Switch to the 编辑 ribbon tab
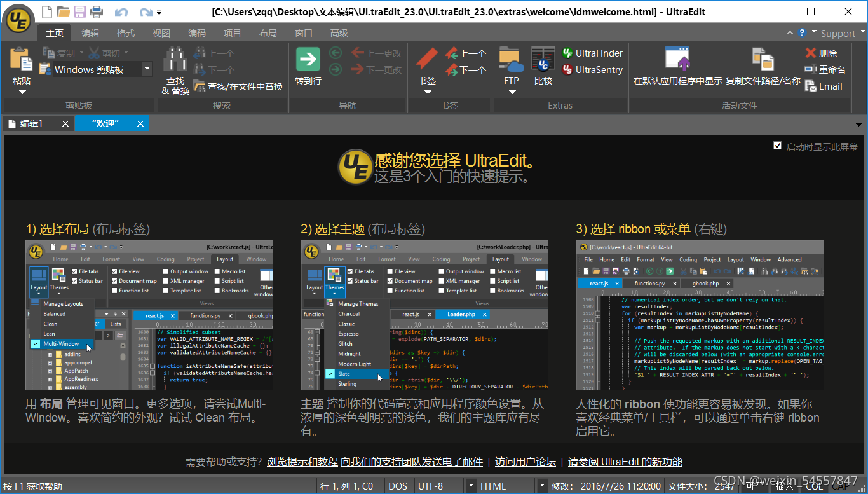Screen dimensions: 868x494 90,33
